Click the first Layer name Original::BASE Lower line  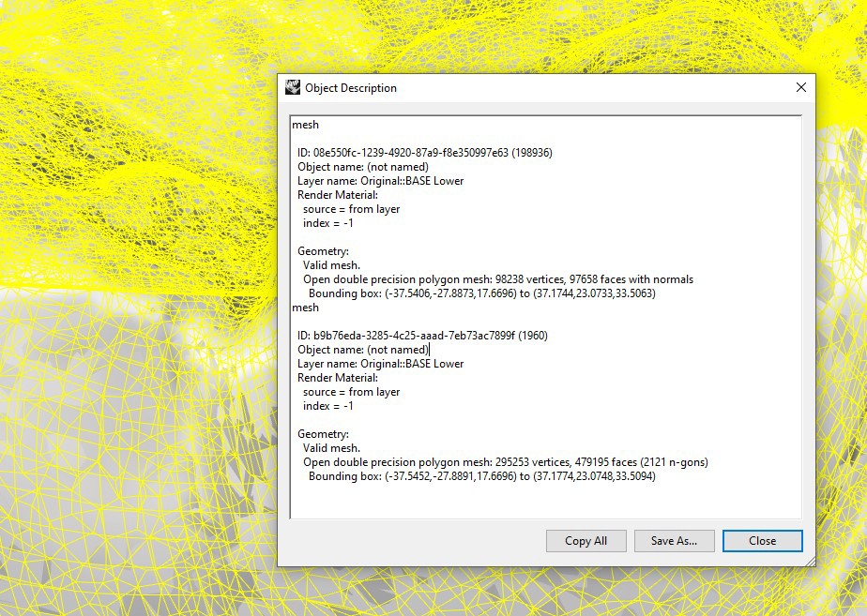pos(380,181)
